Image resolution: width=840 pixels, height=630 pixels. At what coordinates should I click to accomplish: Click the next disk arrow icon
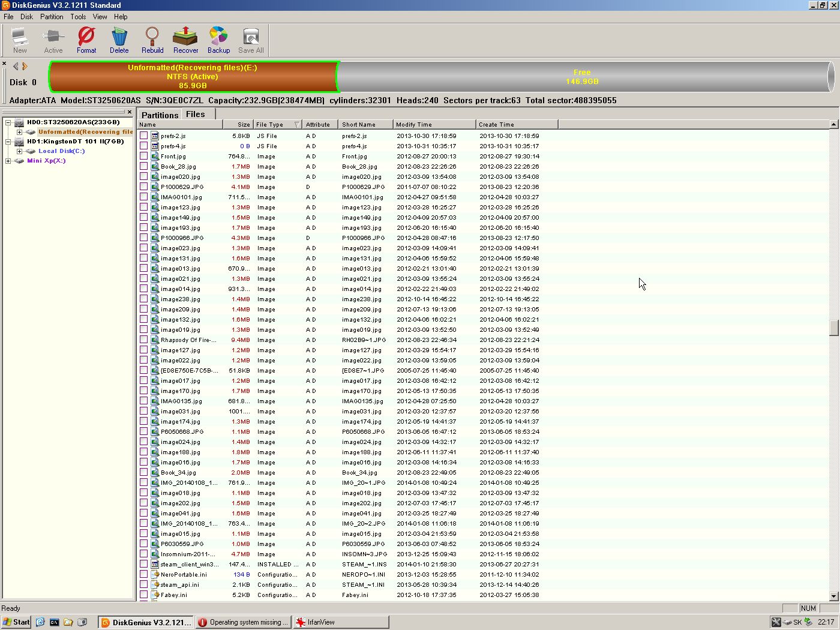(x=25, y=67)
